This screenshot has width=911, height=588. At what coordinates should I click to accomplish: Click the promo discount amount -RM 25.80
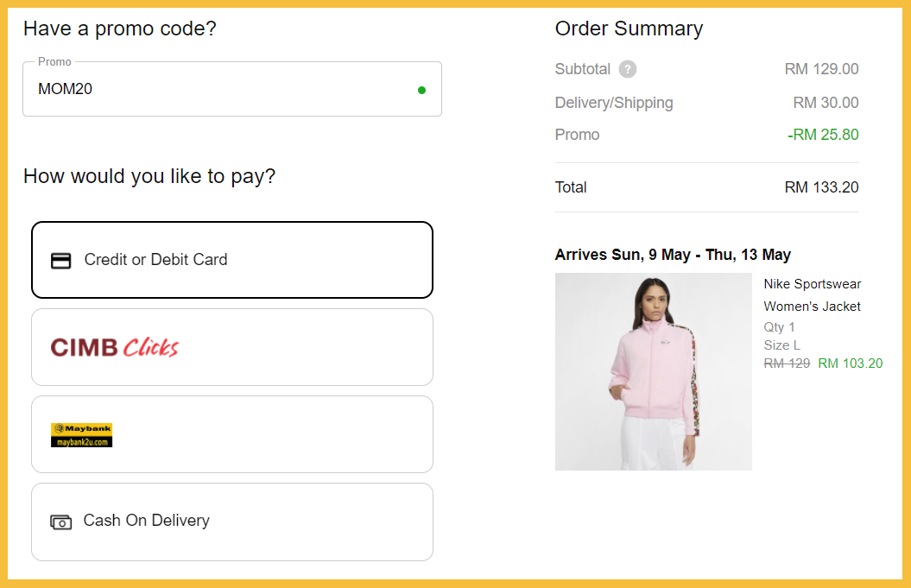point(823,135)
